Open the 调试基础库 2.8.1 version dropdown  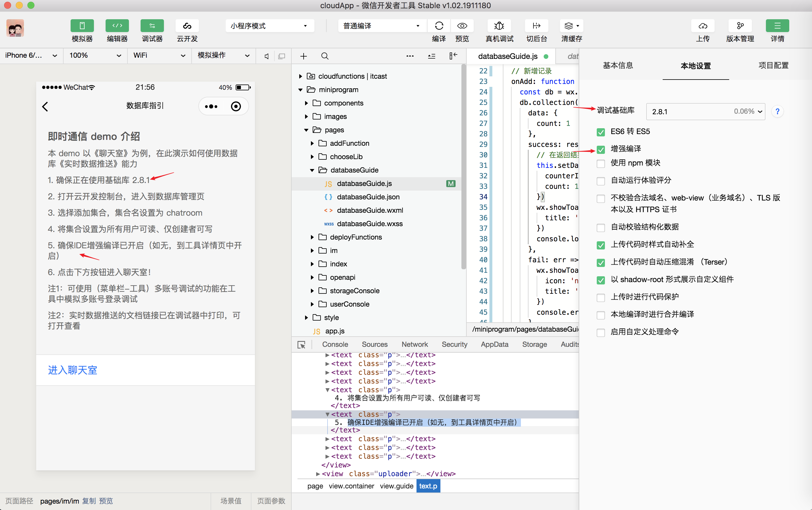706,112
